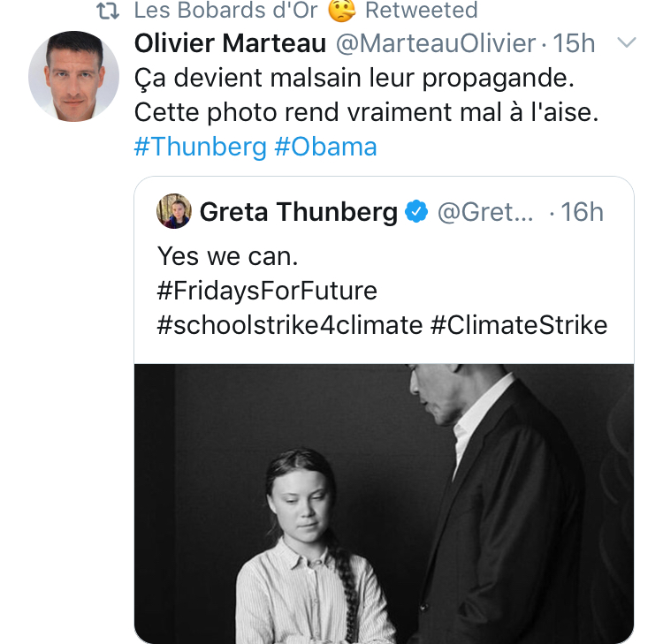The image size is (663, 644).
Task: Open Les Bobards d'Or profile link
Action: pos(225,11)
